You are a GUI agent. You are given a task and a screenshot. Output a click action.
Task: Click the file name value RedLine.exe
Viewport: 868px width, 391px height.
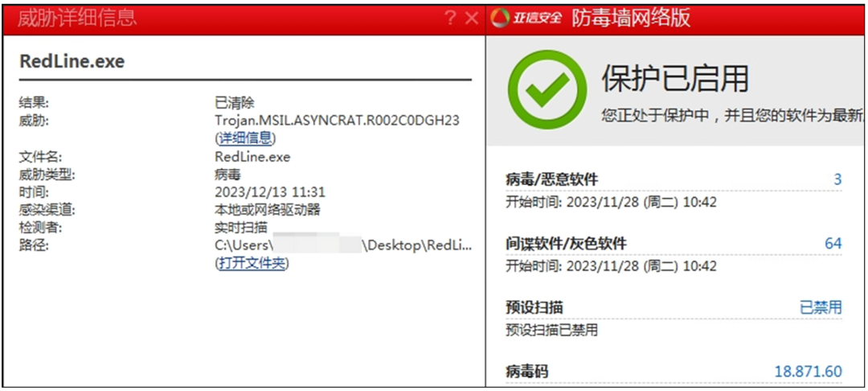(x=252, y=157)
